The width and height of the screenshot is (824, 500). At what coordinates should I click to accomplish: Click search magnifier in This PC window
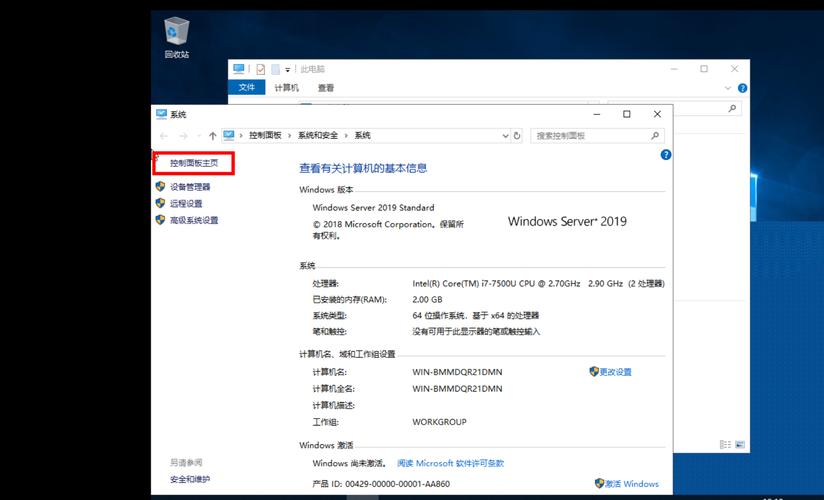click(x=732, y=108)
